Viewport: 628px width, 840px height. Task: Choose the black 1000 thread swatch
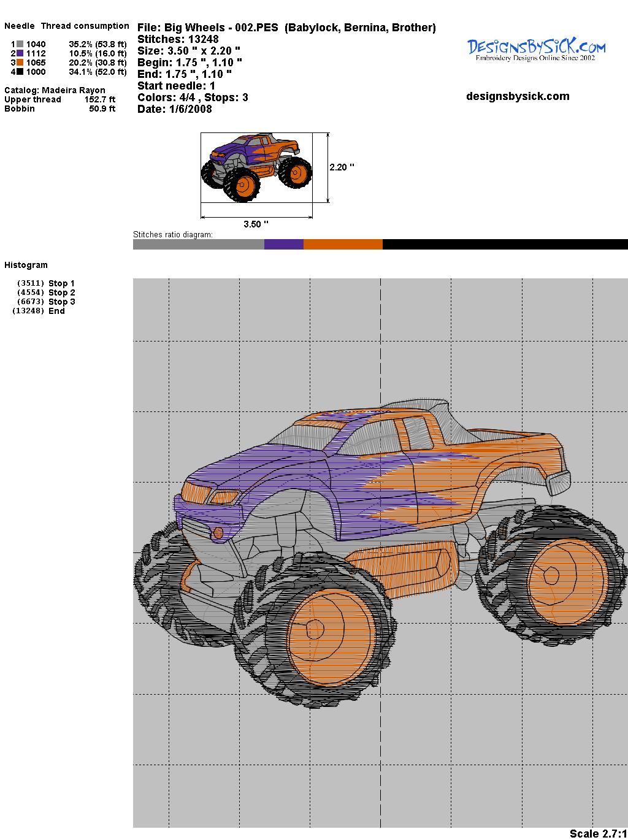(x=20, y=72)
